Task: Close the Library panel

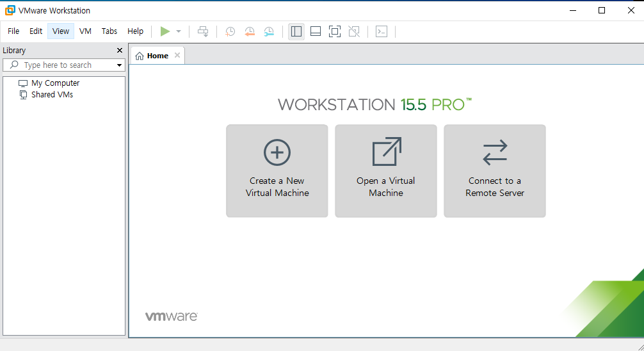Action: coord(120,50)
